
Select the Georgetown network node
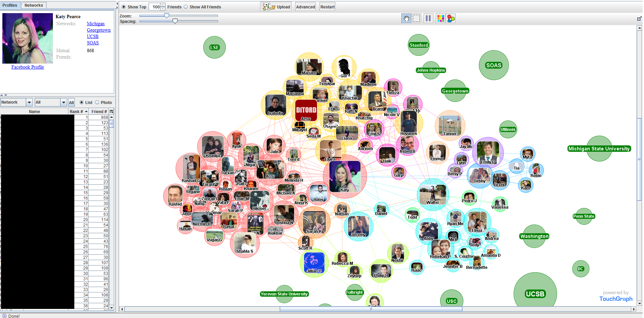click(x=455, y=91)
